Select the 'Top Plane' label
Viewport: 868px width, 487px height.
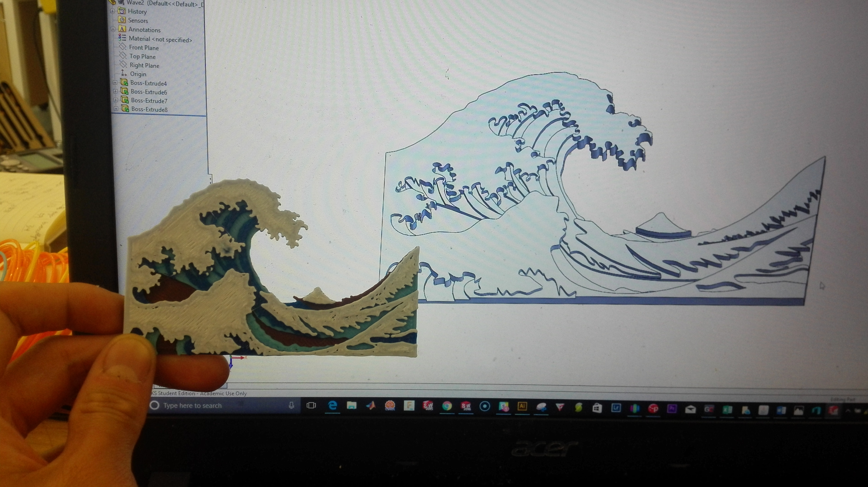[143, 56]
